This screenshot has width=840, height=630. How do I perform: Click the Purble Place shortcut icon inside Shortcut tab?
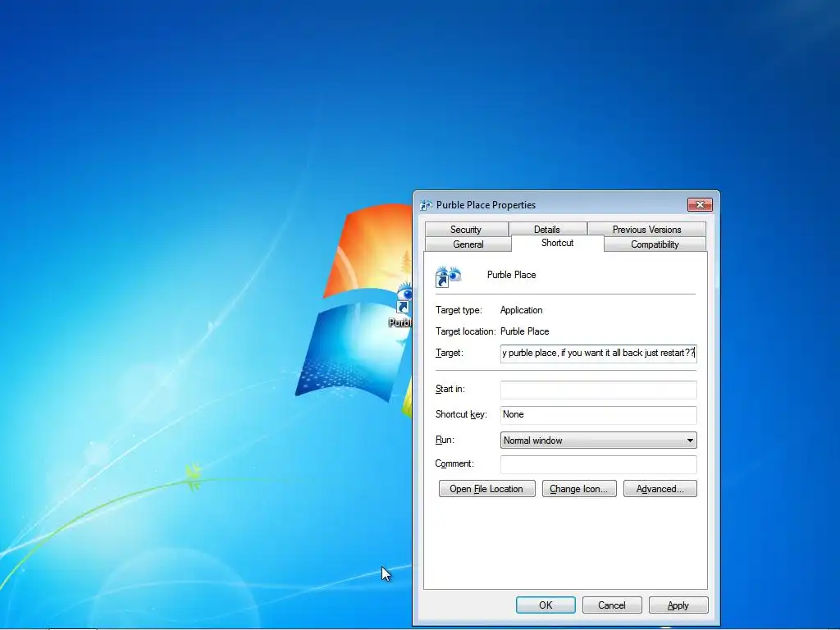tap(448, 276)
